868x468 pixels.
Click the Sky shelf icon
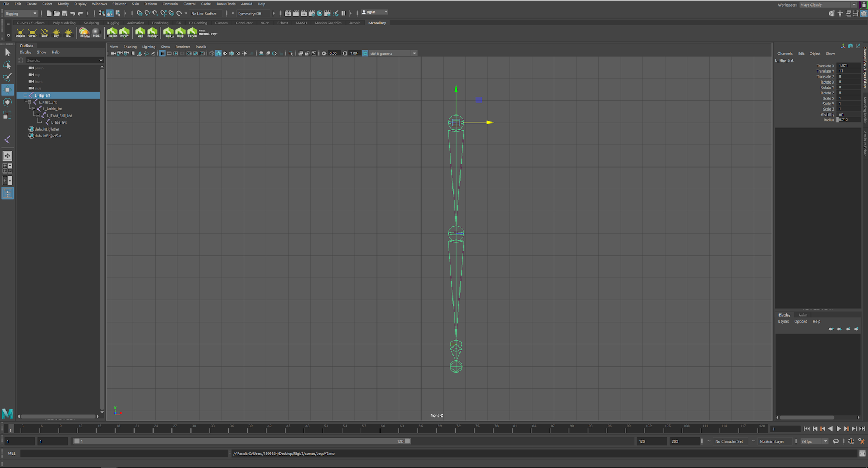[x=56, y=33]
